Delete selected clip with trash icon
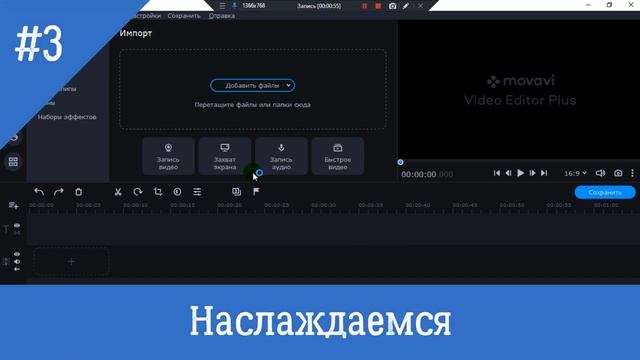640x360 pixels. (78, 192)
